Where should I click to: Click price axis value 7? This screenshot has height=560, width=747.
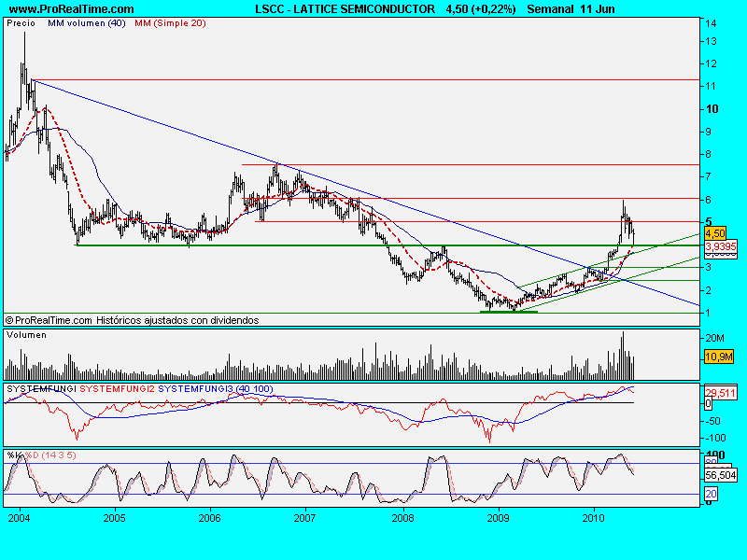coord(709,176)
